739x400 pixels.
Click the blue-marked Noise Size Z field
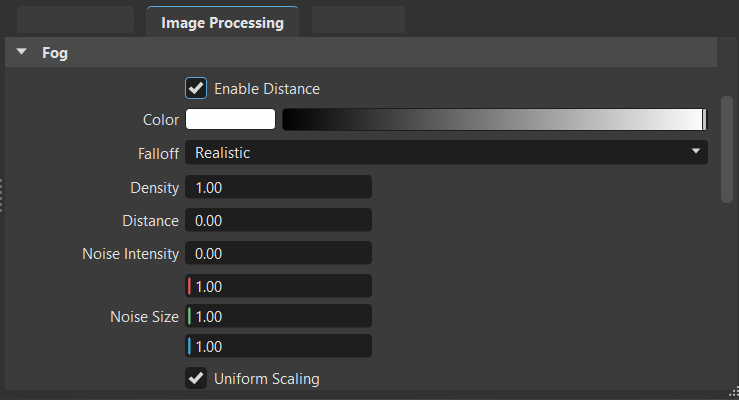click(x=278, y=346)
